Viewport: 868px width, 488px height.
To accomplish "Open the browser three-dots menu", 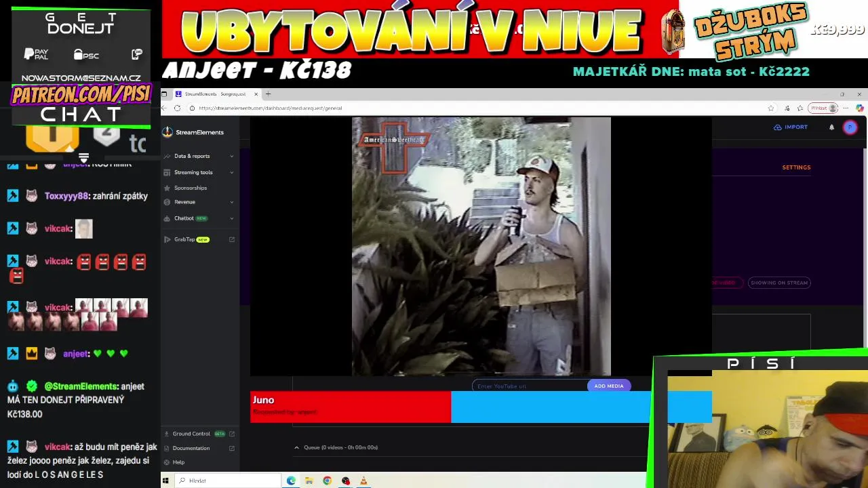I will [x=846, y=108].
